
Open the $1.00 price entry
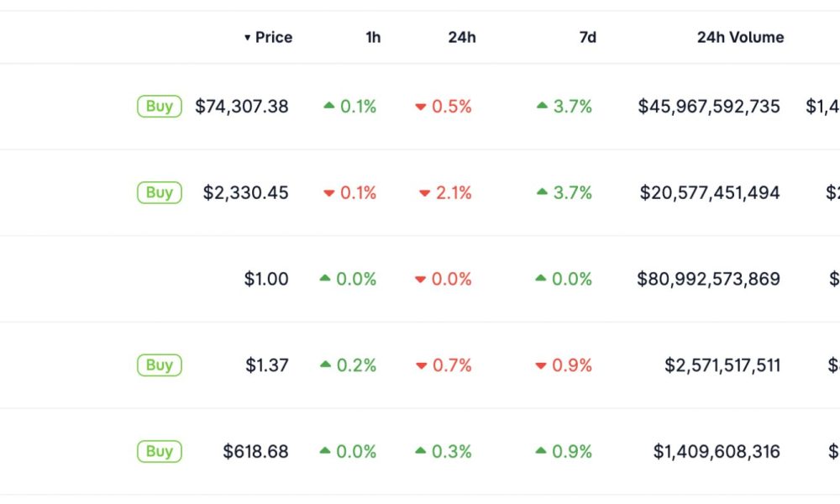[266, 279]
